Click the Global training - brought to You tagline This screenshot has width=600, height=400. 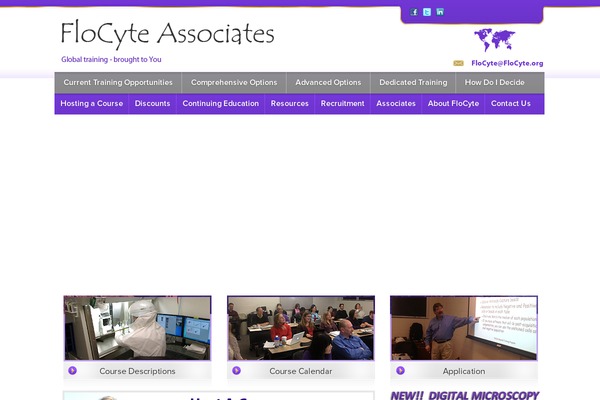[111, 59]
